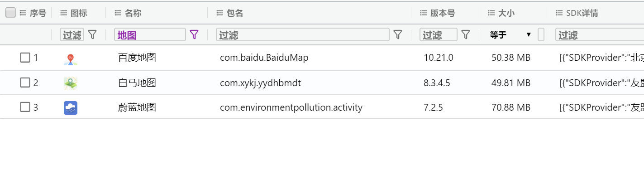Open the 等于 size comparison dropdown
644x195 pixels.
[510, 35]
